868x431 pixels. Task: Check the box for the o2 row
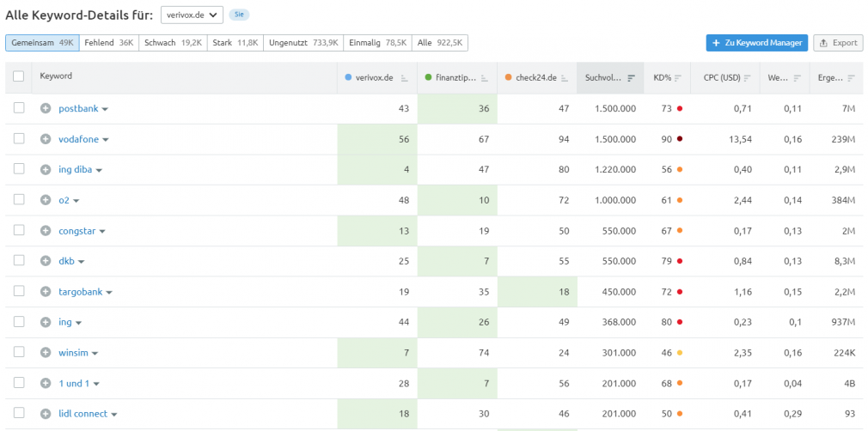tap(19, 199)
